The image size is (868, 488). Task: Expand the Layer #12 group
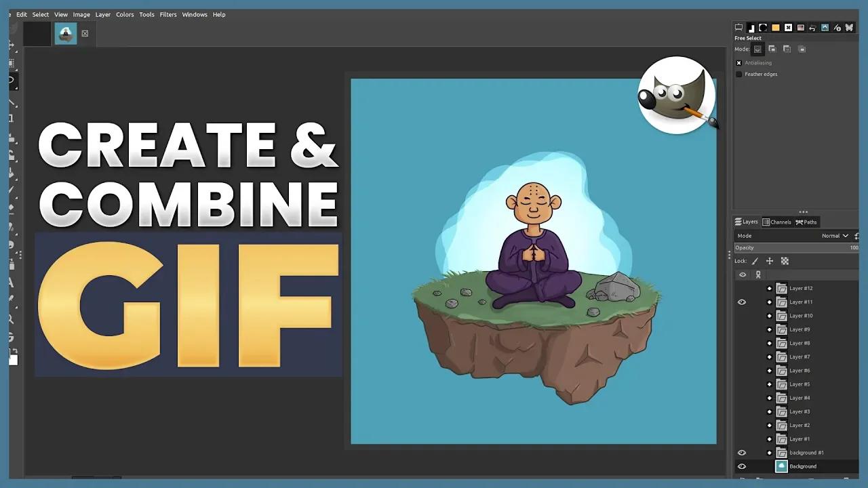(x=770, y=288)
